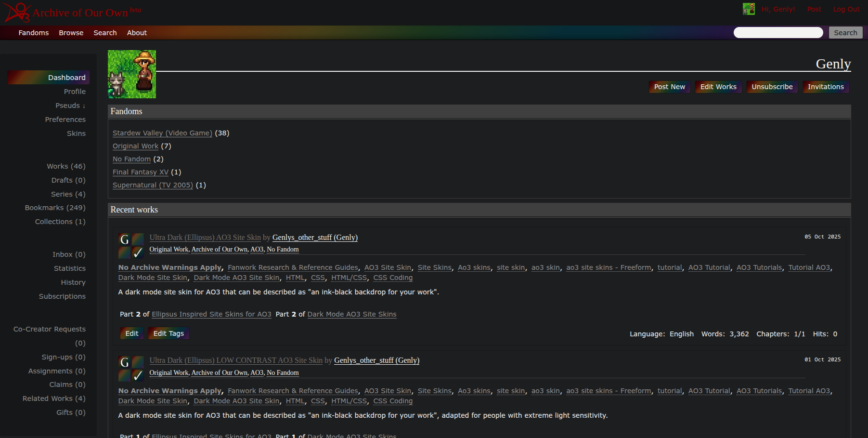This screenshot has width=868, height=438.
Task: Click the AO3 logo icon
Action: tap(17, 13)
